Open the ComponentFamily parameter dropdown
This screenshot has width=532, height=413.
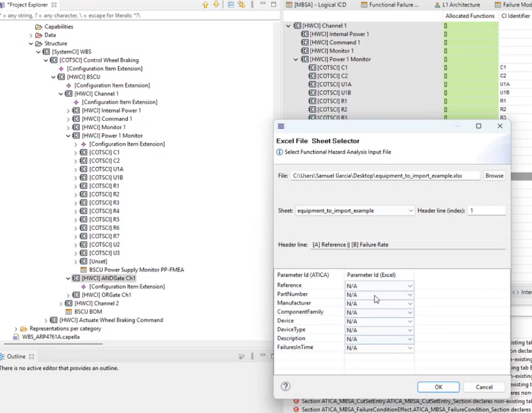379,313
